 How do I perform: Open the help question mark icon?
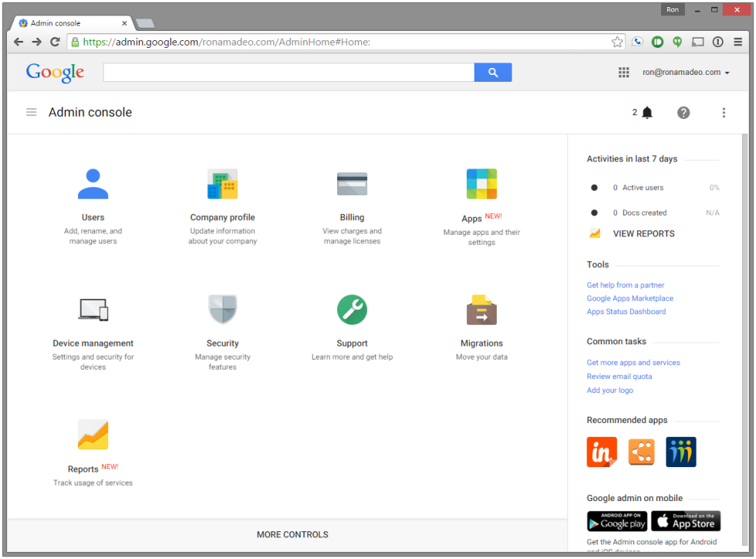683,113
